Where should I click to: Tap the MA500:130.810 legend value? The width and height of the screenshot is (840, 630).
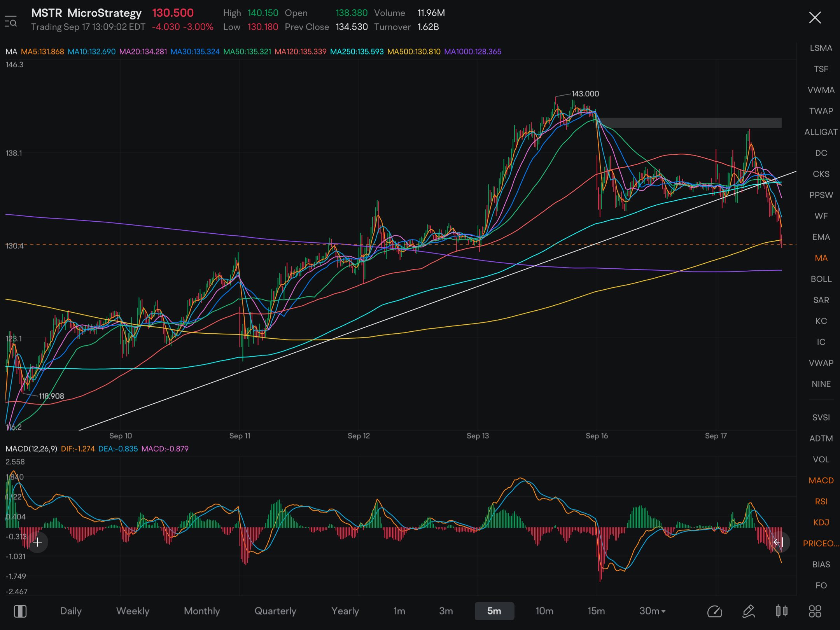[x=414, y=52]
